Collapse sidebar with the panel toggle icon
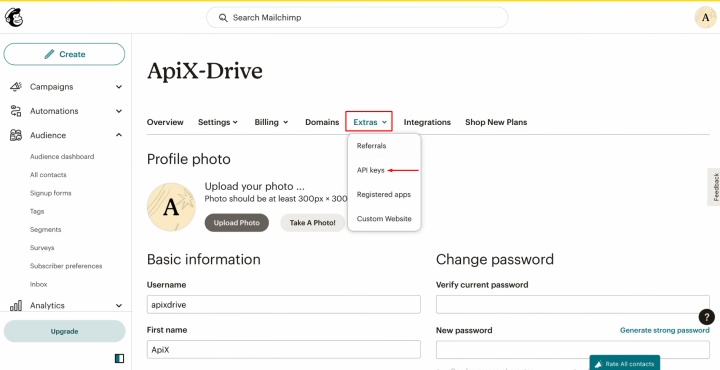720x370 pixels. [x=119, y=358]
